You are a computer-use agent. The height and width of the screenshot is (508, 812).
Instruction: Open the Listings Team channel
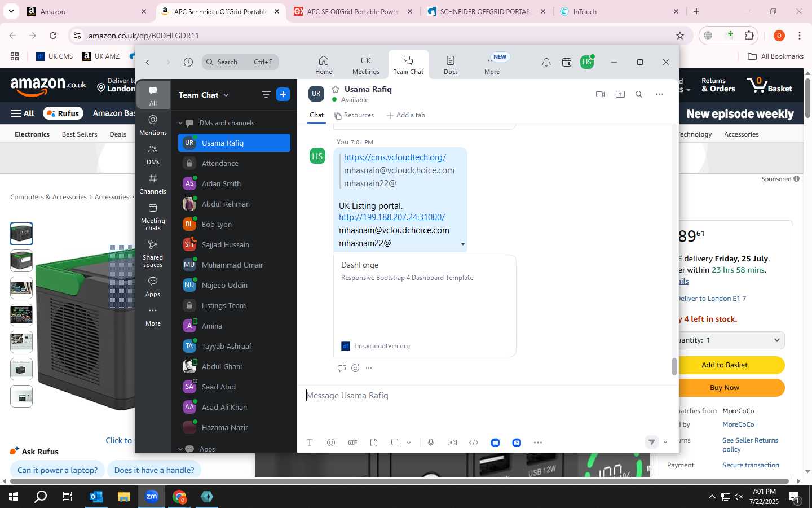234,305
